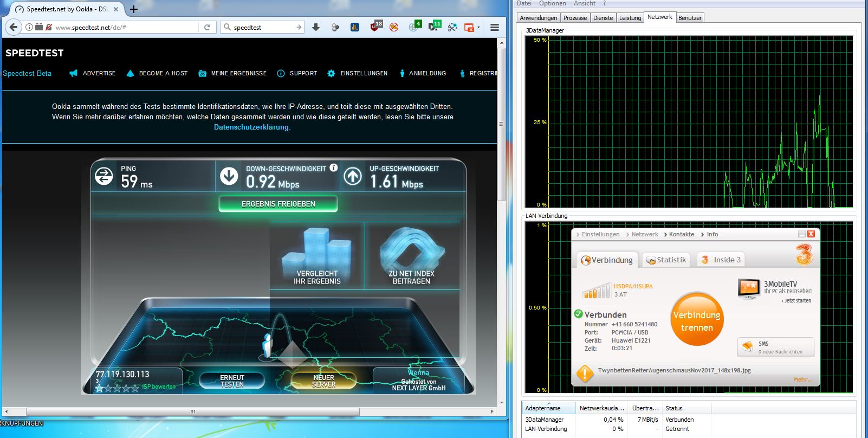Click the signal strength bars icon
This screenshot has height=438, width=868.
pyautogui.click(x=596, y=291)
